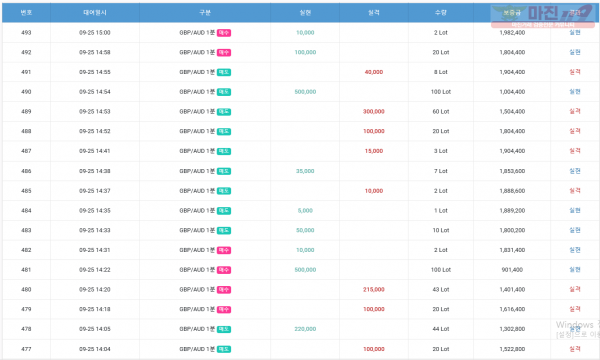The height and width of the screenshot is (360, 600).
Task: Select the 번호 column header
Action: 26,13
